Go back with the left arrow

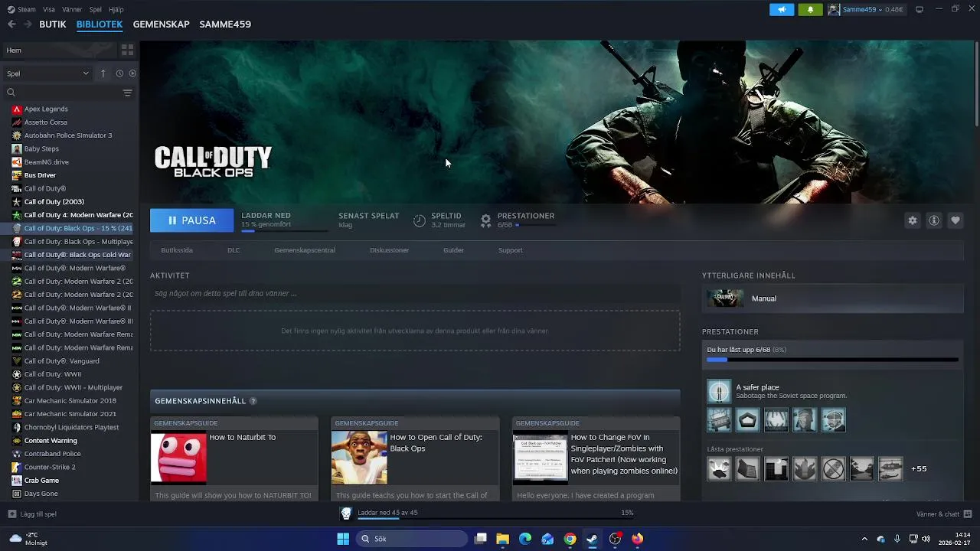tap(11, 24)
